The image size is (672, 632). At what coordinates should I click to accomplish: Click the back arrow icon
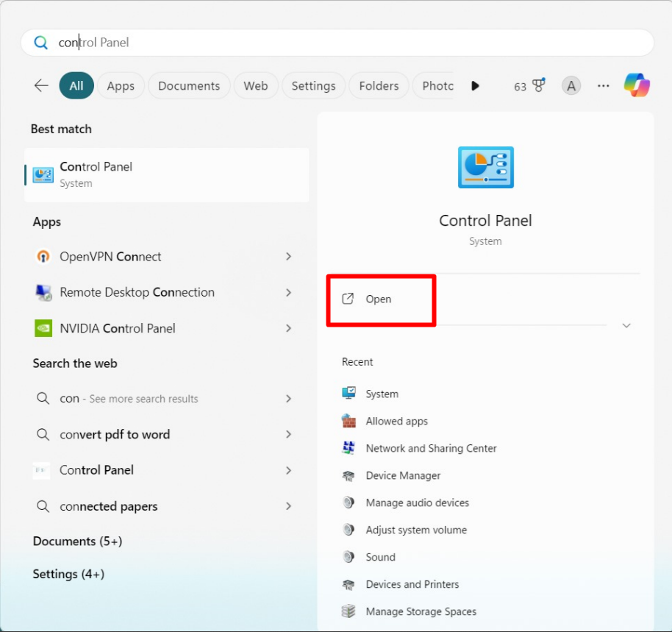click(41, 85)
